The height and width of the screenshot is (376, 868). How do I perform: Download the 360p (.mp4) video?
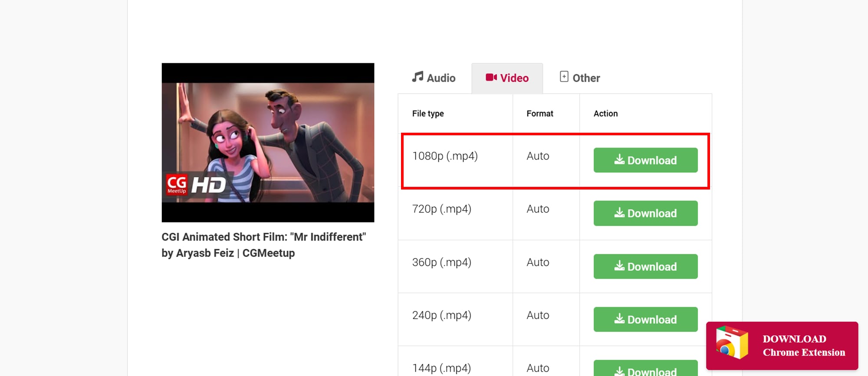(645, 267)
